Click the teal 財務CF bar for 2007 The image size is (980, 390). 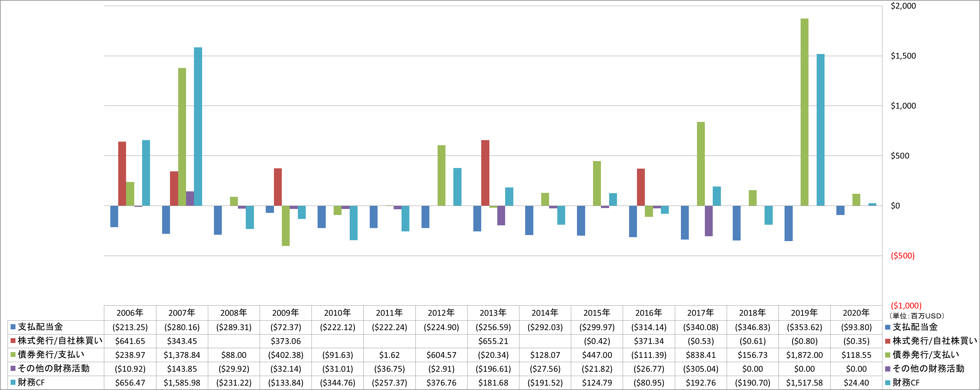tap(198, 126)
